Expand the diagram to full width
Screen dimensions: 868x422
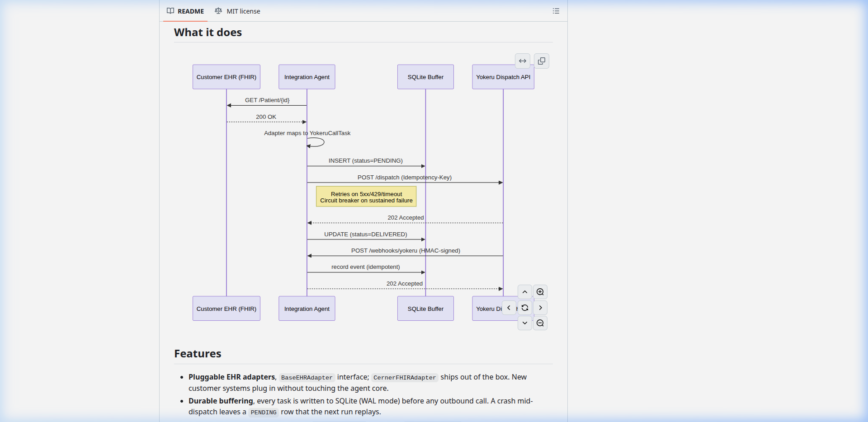click(523, 61)
